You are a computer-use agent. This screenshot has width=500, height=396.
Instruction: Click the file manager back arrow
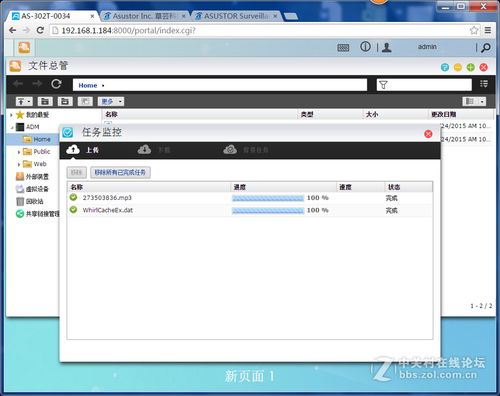[x=18, y=84]
